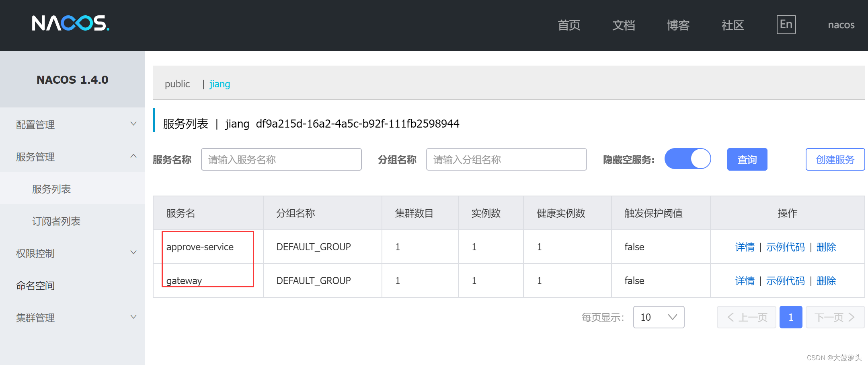Expand the 配置管理 menu chevron
Screen dimensions: 868x365
133,124
